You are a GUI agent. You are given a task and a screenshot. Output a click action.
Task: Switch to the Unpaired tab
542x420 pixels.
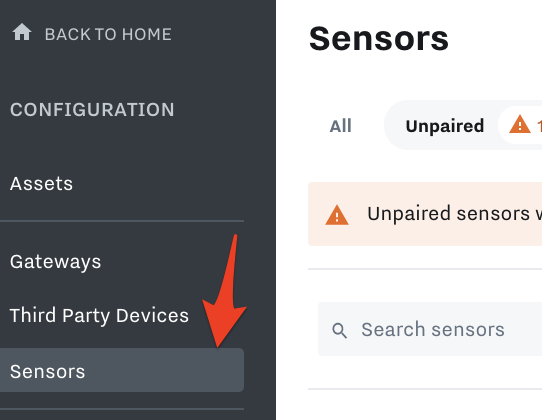tap(445, 126)
